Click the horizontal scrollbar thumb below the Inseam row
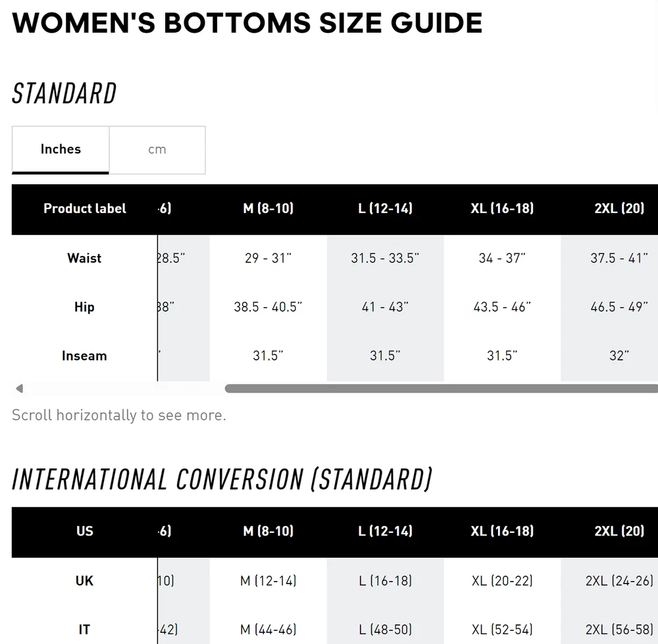The height and width of the screenshot is (644, 658). pos(441,389)
